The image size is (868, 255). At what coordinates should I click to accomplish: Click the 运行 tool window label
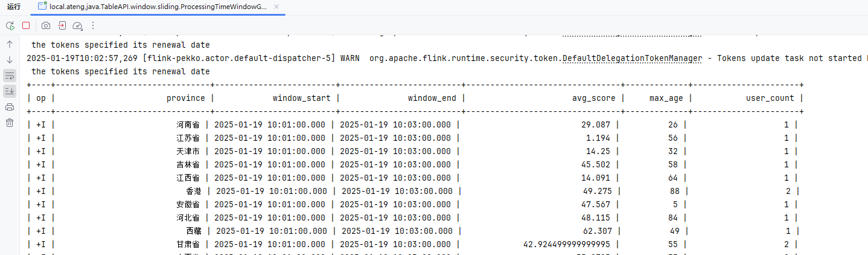click(14, 6)
